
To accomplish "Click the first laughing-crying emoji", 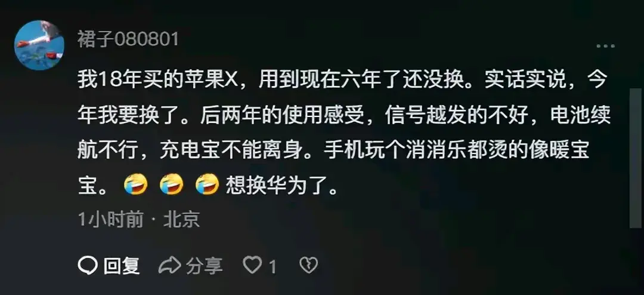I will tap(136, 185).
